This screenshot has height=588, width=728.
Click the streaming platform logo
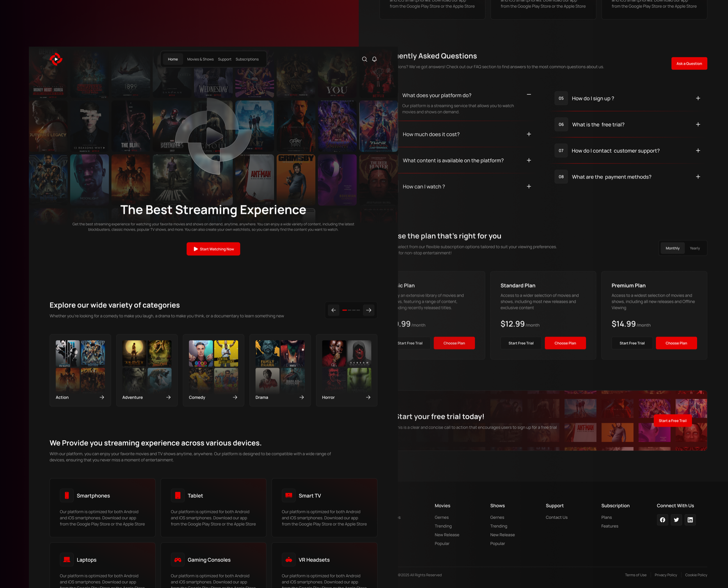tap(56, 60)
